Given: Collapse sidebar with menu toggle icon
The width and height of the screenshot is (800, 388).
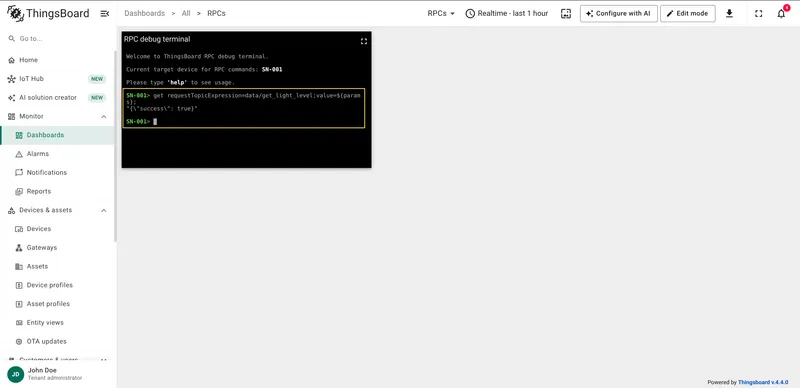Looking at the screenshot, I should point(105,14).
